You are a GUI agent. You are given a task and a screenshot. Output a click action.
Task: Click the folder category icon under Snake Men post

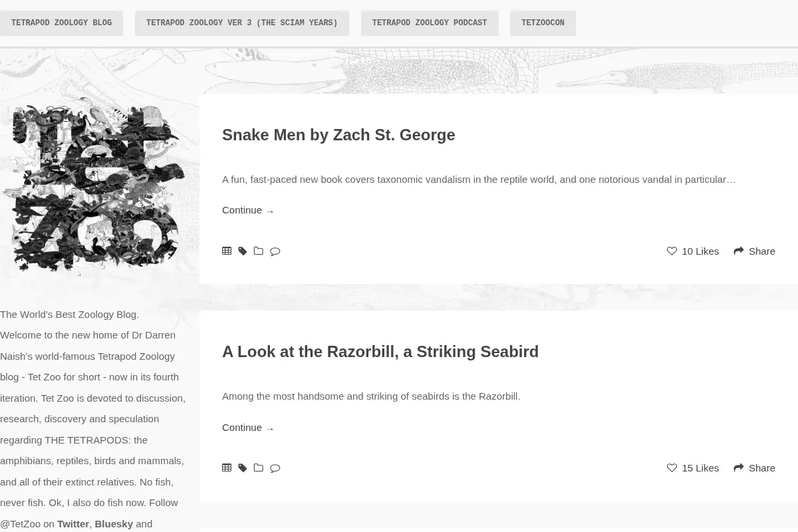tap(259, 251)
